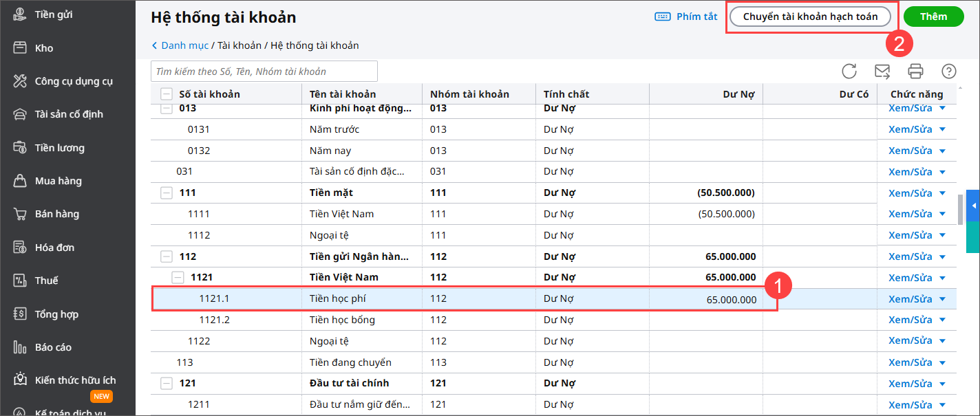The height and width of the screenshot is (416, 980).
Task: Go back via Danh mục breadcrumb link
Action: [x=184, y=45]
